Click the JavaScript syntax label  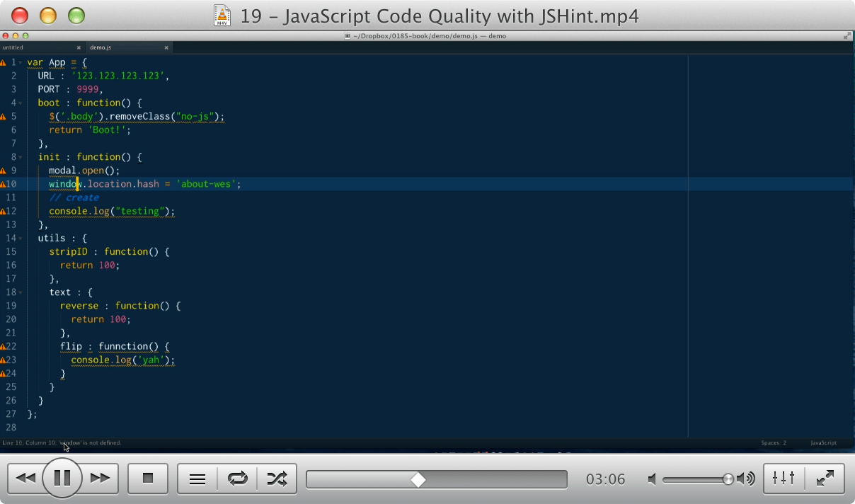(822, 442)
